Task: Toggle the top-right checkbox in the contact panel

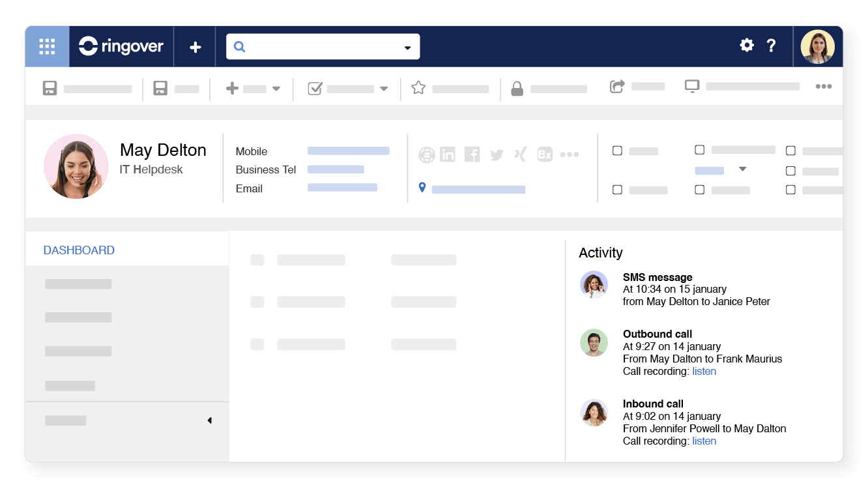Action: point(790,150)
